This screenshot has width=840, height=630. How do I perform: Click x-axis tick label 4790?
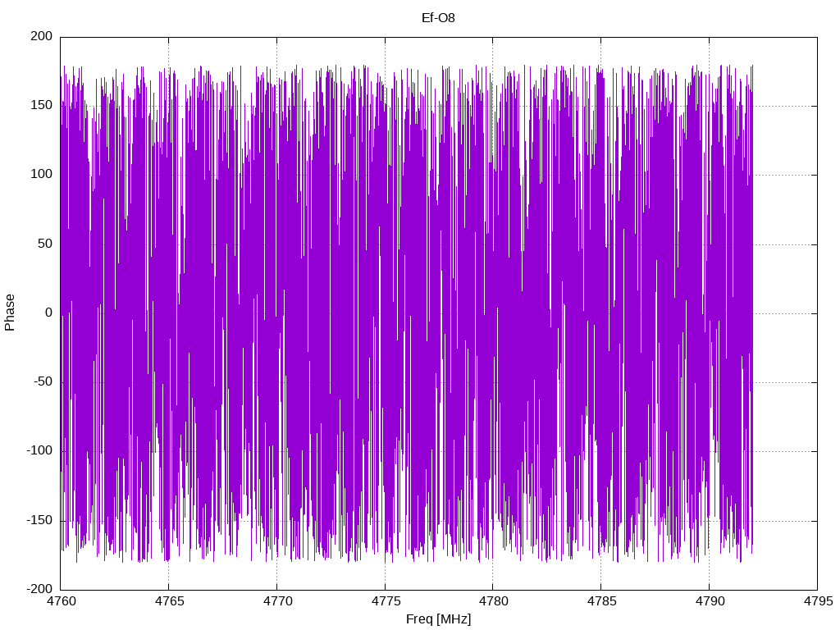[710, 601]
